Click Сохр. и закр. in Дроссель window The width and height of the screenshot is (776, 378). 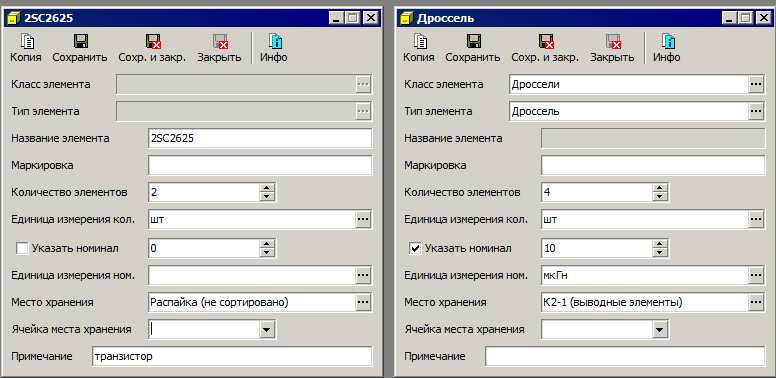coord(545,48)
